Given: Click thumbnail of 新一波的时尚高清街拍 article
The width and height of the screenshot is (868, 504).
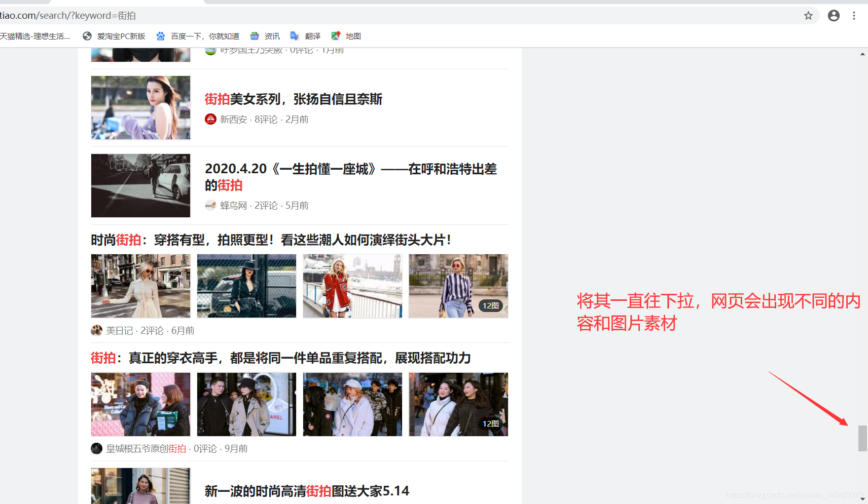Looking at the screenshot, I should pyautogui.click(x=140, y=486).
